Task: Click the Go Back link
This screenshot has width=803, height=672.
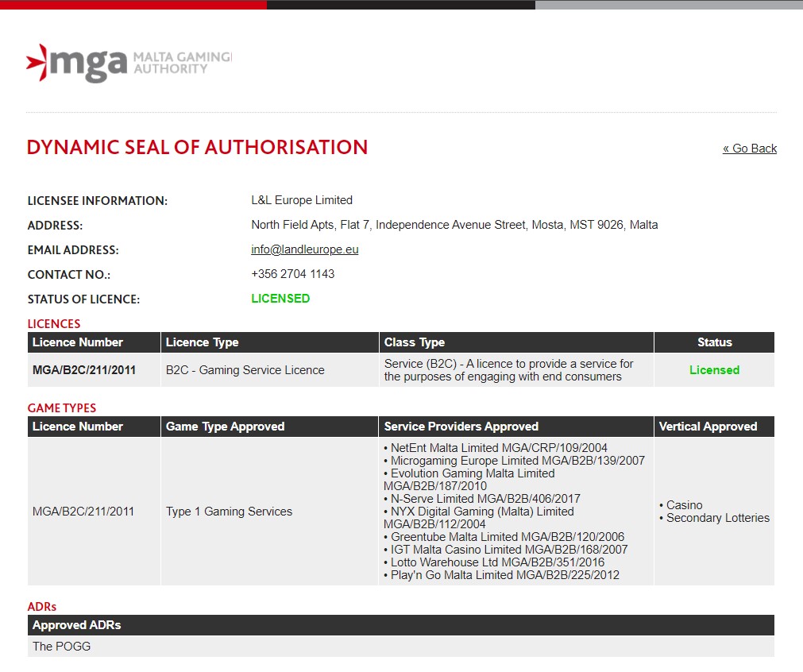Action: tap(749, 149)
